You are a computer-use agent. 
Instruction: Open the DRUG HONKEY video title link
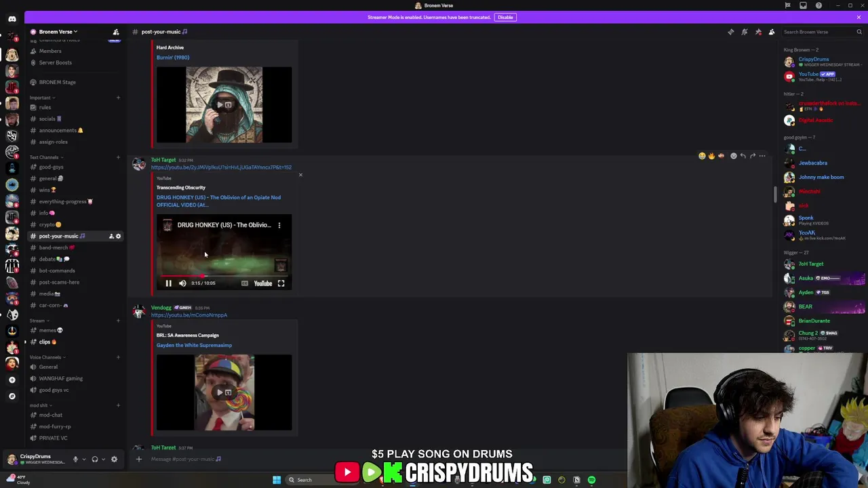(218, 201)
